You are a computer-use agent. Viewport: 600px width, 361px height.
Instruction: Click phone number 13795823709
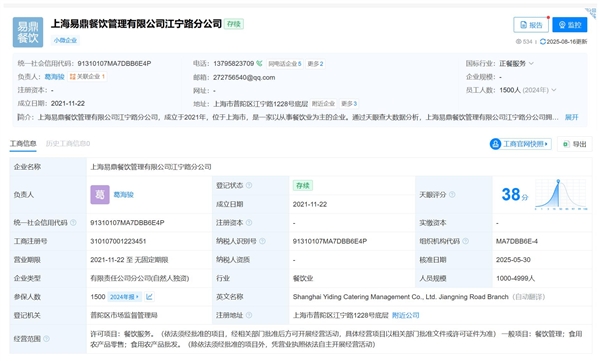pos(233,64)
